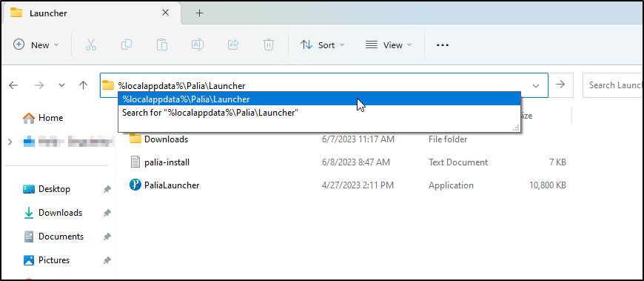Open Pictures in the quick access sidebar

(47, 260)
